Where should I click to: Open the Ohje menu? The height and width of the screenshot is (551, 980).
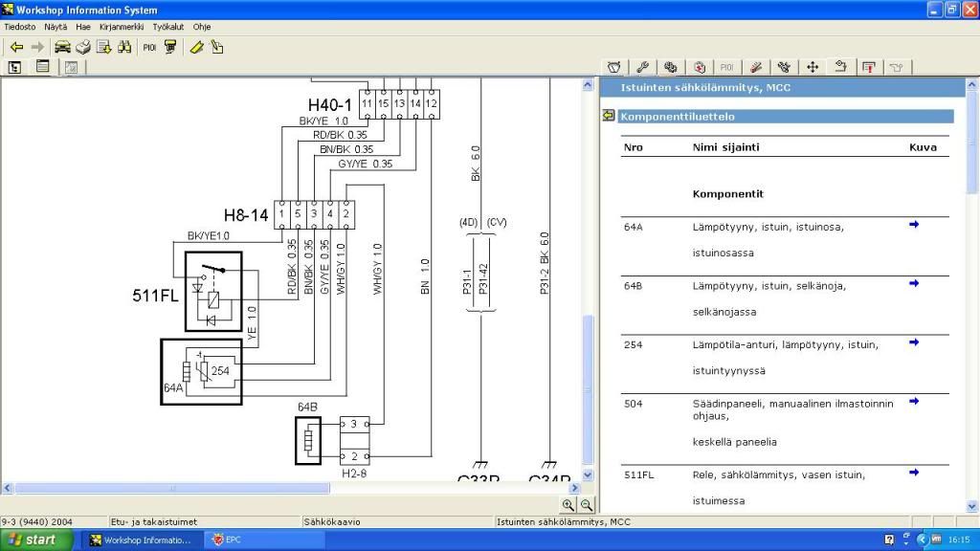coord(202,27)
